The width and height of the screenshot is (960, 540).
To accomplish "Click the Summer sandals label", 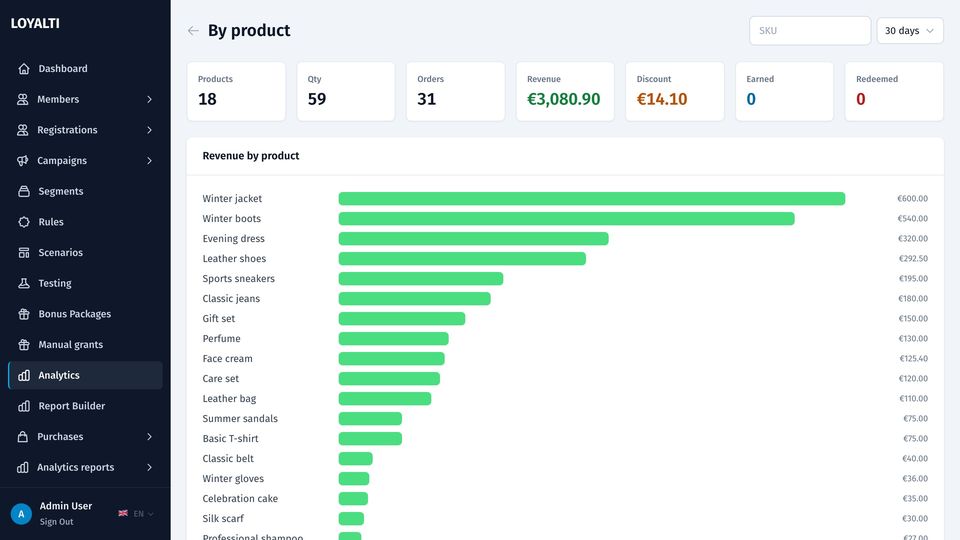I will click(240, 419).
